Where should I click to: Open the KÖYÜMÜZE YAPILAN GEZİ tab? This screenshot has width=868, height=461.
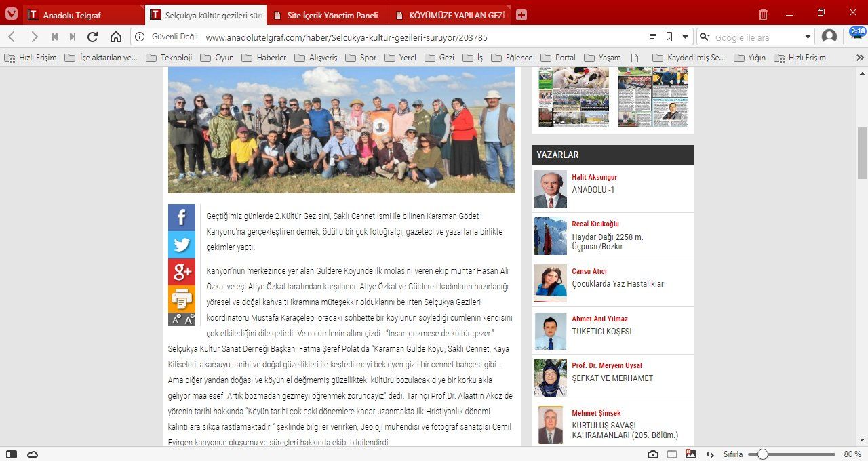point(450,15)
